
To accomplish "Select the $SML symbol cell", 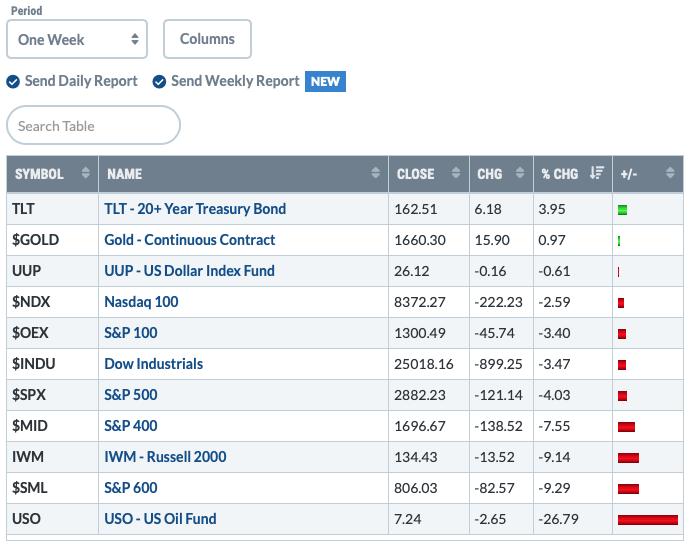I will point(52,488).
